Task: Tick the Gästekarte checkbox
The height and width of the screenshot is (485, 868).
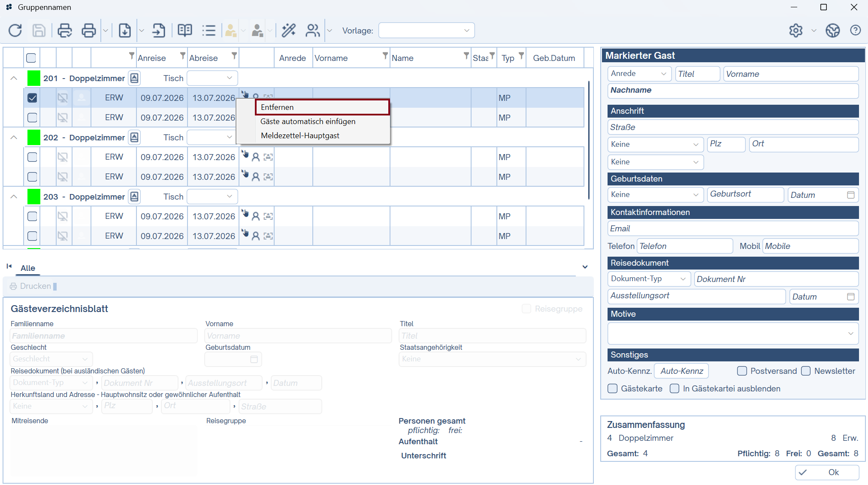Action: point(613,388)
